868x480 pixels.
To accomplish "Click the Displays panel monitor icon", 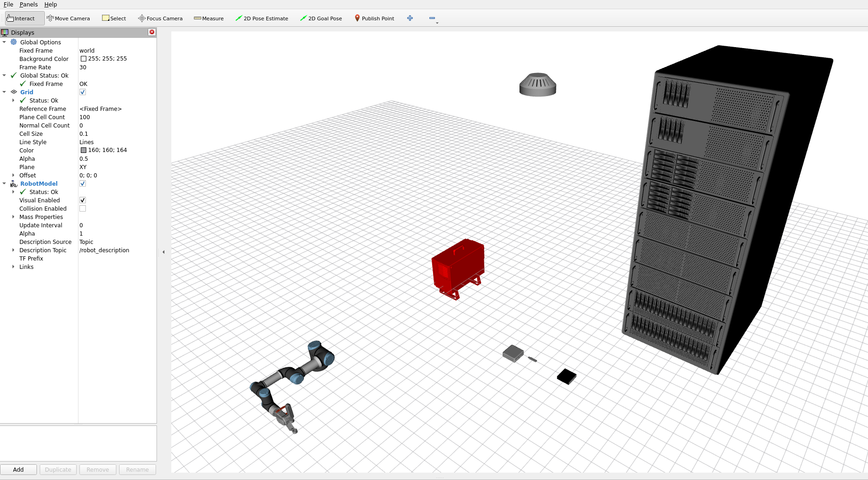I will pos(5,32).
